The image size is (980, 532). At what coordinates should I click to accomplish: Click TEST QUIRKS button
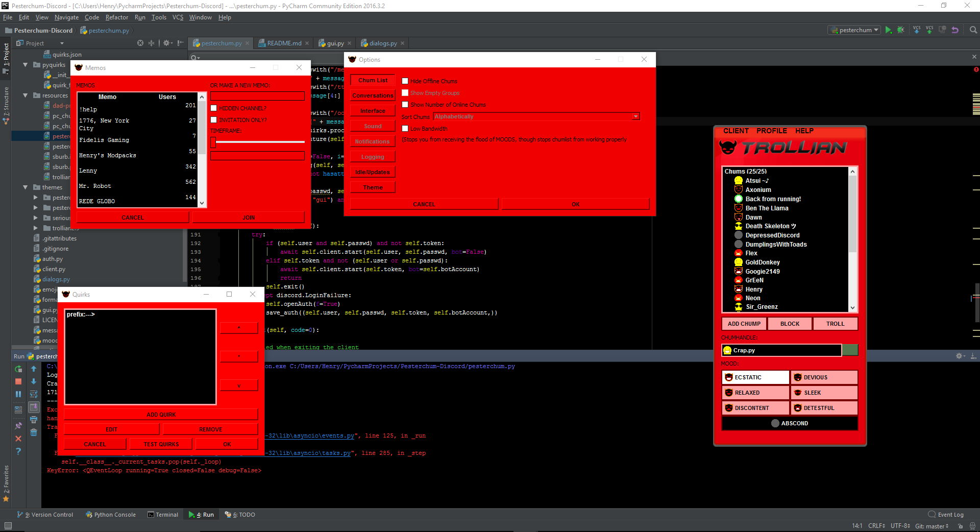(161, 444)
